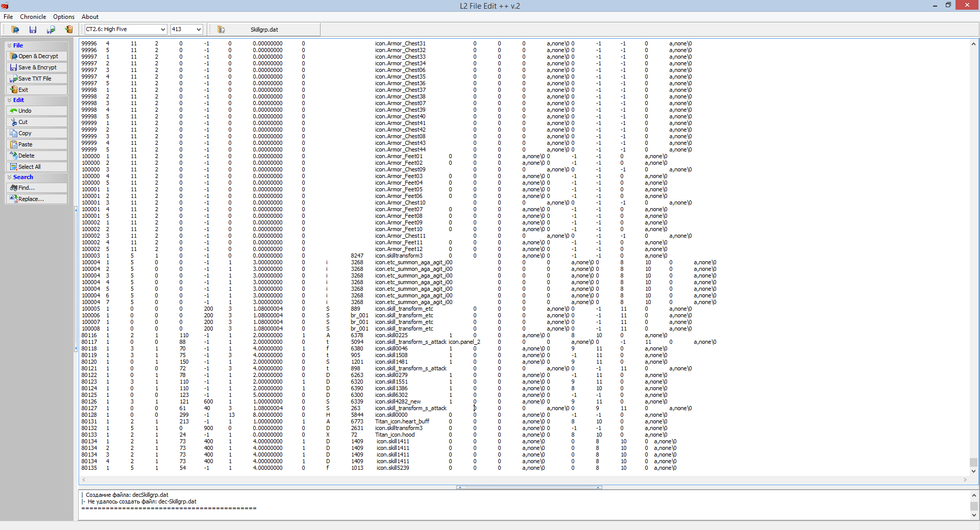This screenshot has height=530, width=980.
Task: Select the Cut scissors icon
Action: click(13, 122)
